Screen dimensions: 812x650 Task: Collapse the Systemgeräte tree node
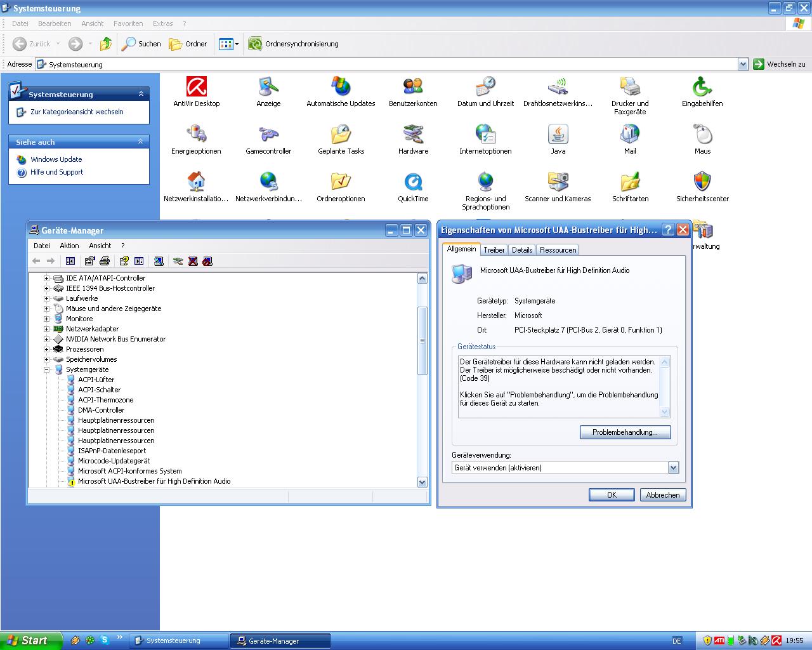pos(46,369)
